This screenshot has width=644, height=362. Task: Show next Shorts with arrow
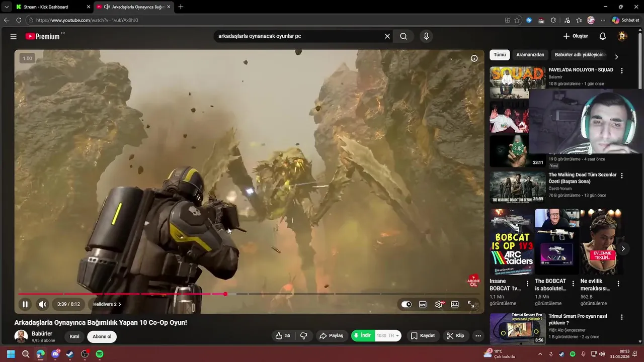click(x=623, y=249)
